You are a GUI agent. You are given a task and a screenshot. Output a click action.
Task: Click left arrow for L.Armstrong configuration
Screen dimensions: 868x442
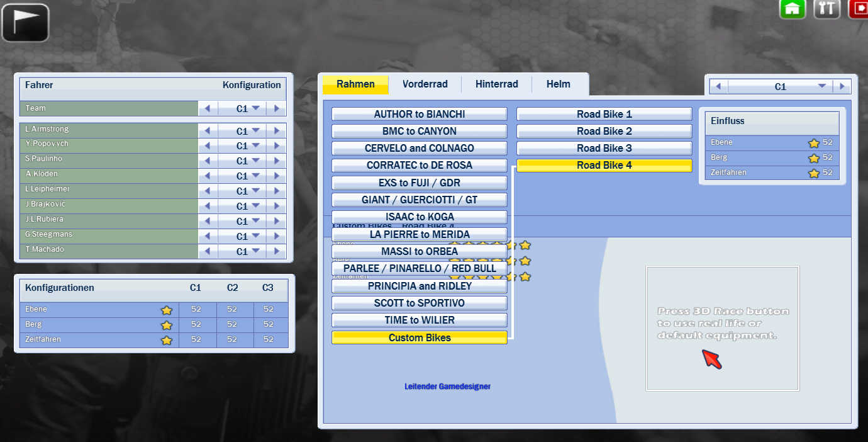point(208,131)
